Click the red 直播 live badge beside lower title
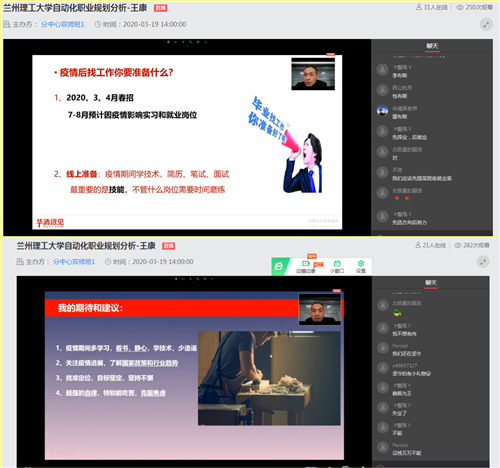The height and width of the screenshot is (468, 500). click(169, 246)
